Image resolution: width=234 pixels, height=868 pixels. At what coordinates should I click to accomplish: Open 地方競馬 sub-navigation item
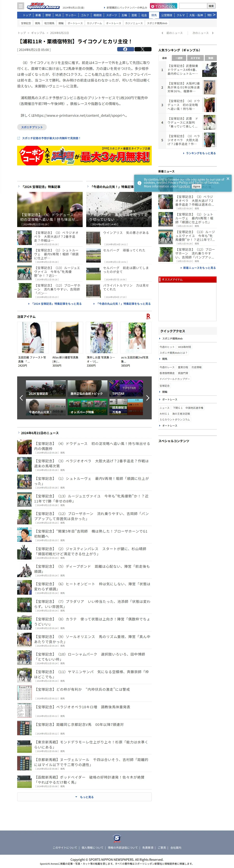coord(49,23)
